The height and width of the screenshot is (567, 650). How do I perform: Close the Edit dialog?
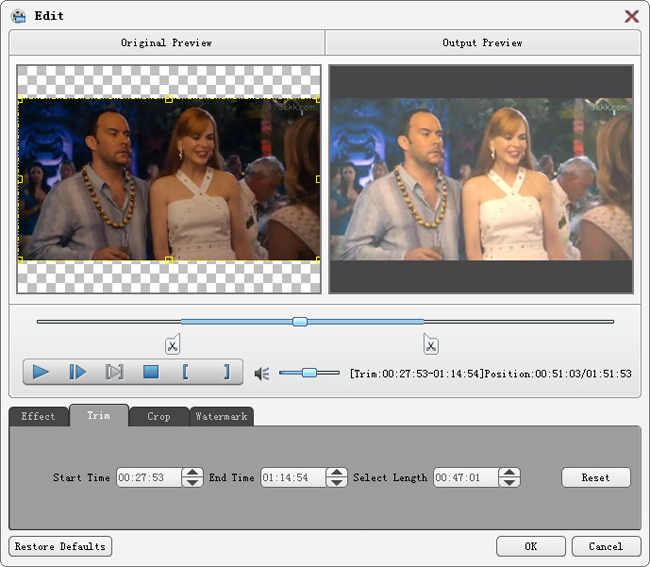[632, 16]
